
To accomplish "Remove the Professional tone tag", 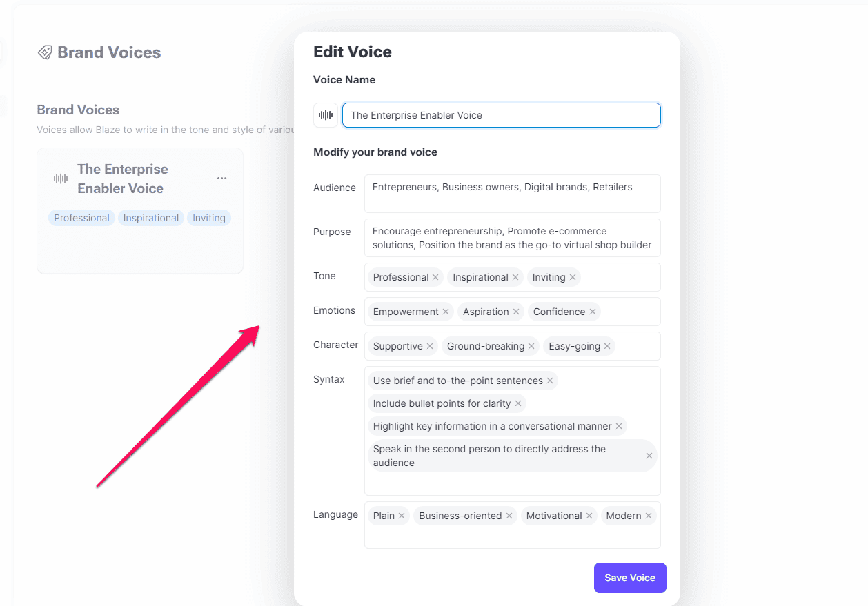I will [x=435, y=277].
